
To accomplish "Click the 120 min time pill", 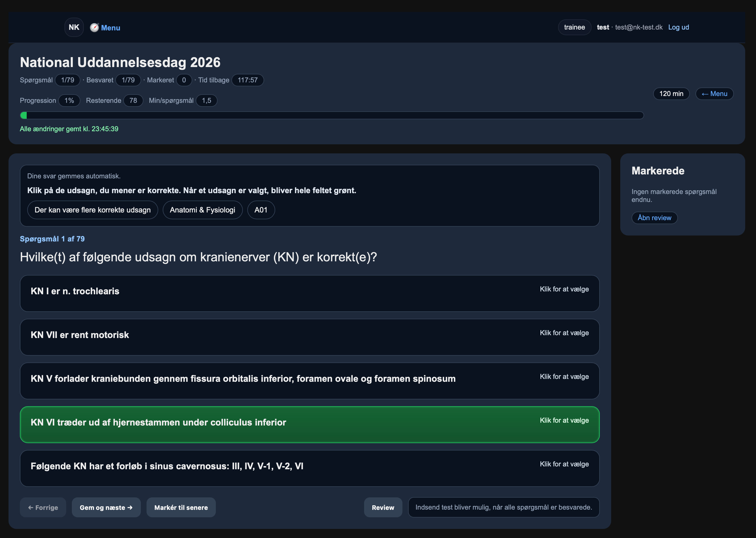I will click(x=671, y=94).
